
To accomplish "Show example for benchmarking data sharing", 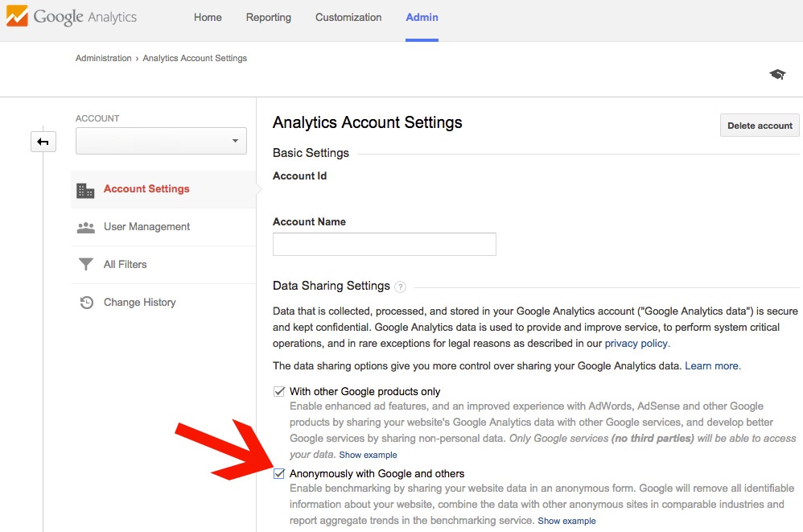I will pyautogui.click(x=566, y=521).
